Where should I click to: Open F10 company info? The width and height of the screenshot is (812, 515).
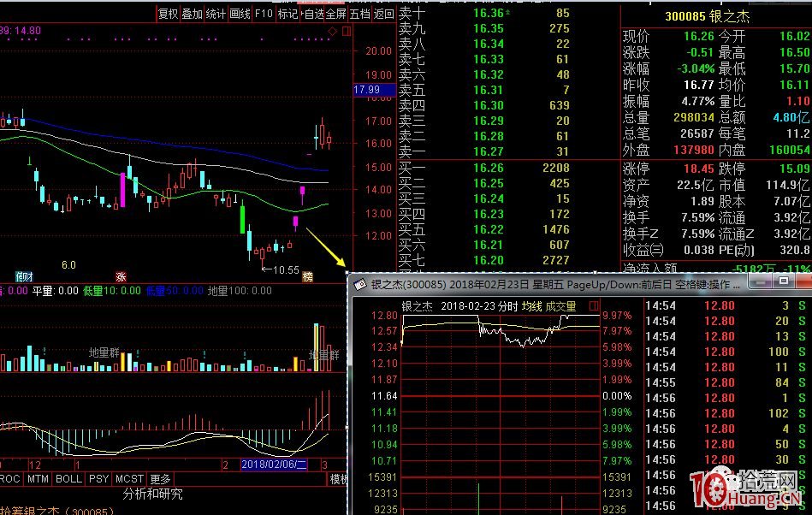click(x=264, y=14)
